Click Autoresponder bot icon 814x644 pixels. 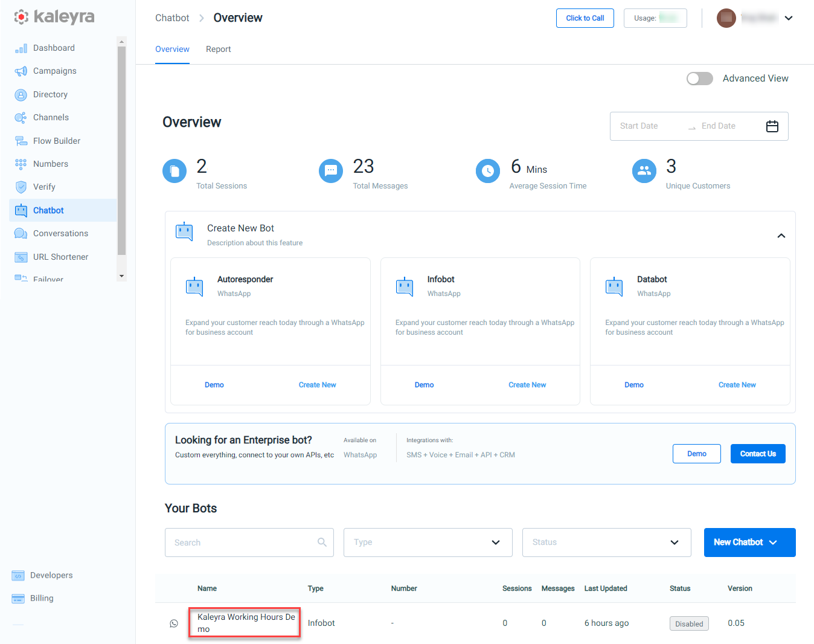[194, 286]
